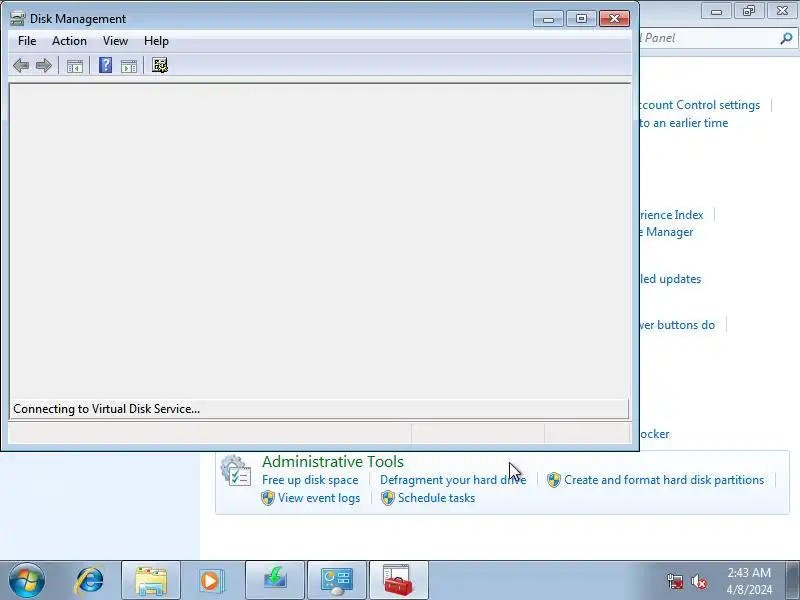
Task: Open the disk settings toolbar icon
Action: [160, 65]
